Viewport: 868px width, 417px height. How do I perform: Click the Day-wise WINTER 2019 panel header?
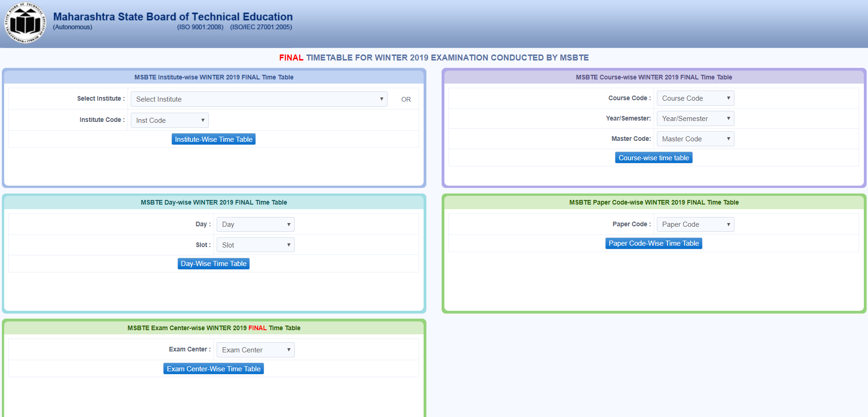click(x=214, y=202)
